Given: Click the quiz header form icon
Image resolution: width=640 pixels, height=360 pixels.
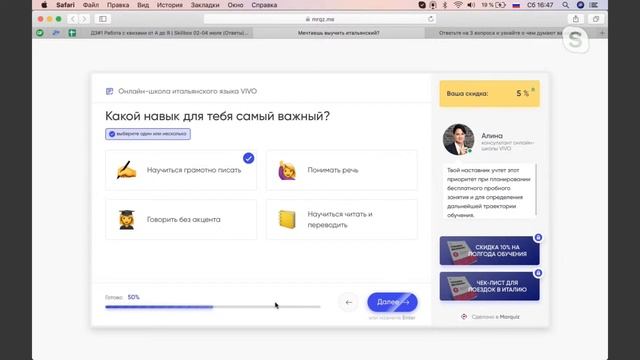Looking at the screenshot, I should [x=109, y=91].
